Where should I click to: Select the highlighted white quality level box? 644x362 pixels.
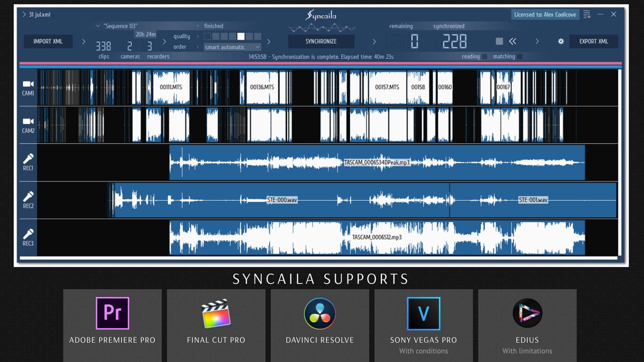tap(241, 36)
